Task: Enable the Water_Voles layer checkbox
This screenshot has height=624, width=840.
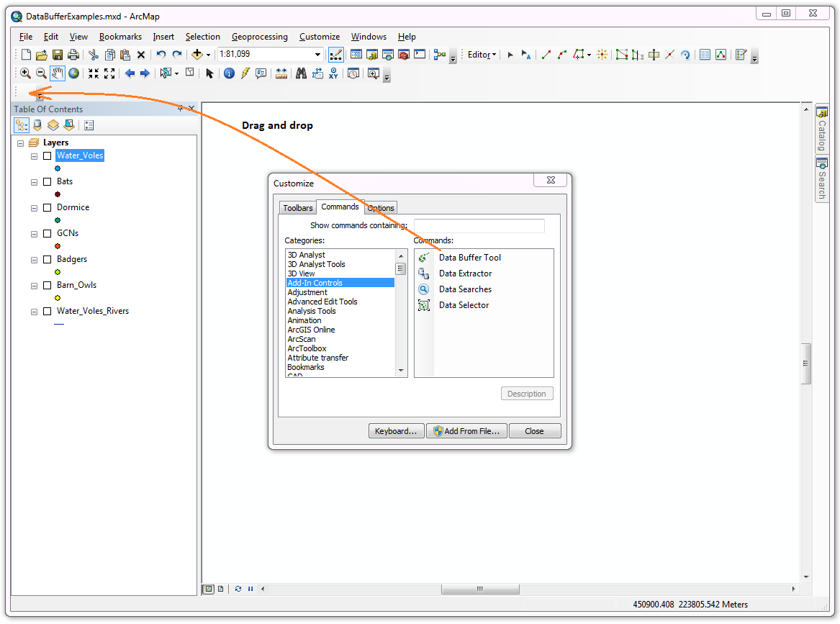Action: (x=47, y=156)
